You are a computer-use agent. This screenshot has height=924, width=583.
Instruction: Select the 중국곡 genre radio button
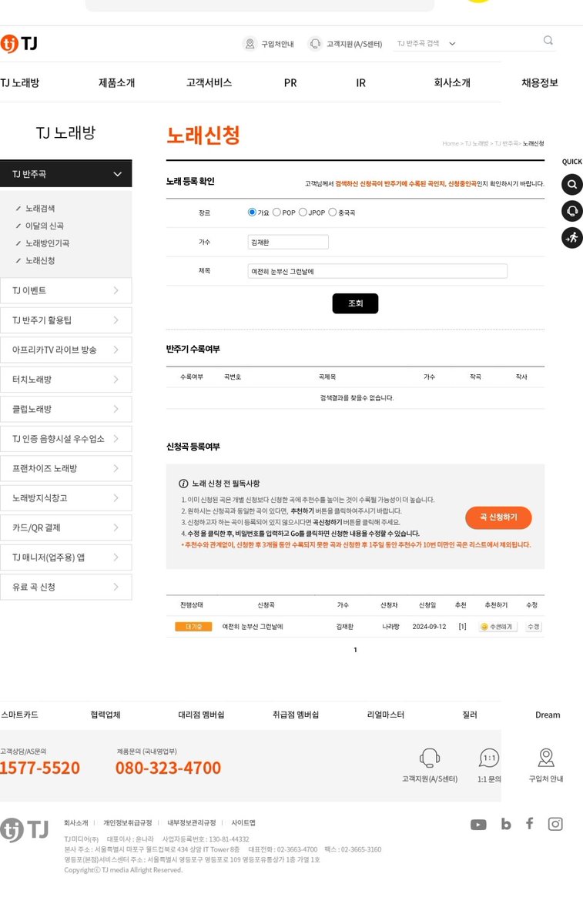(333, 213)
